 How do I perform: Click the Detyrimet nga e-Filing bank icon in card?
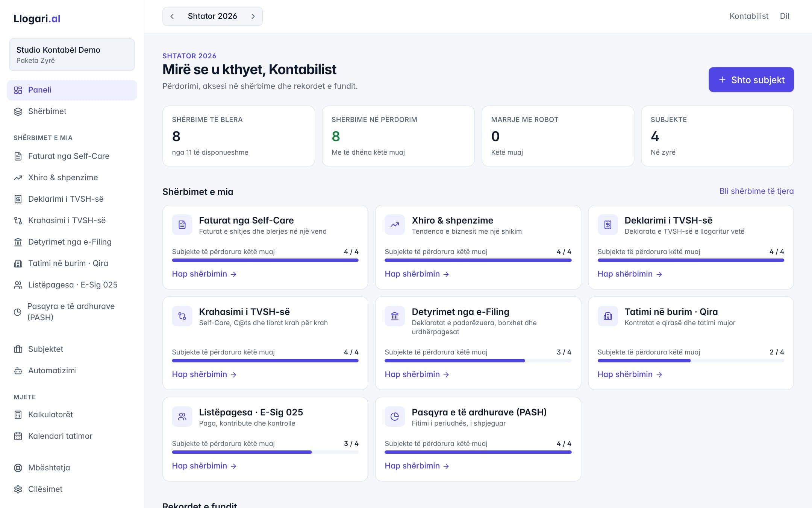point(395,316)
